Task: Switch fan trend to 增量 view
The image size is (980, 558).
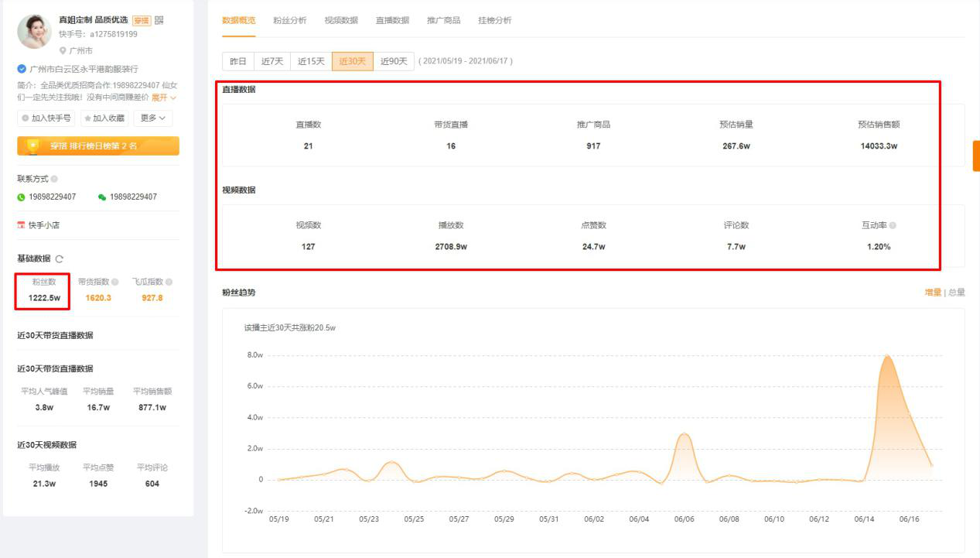Action: (933, 293)
